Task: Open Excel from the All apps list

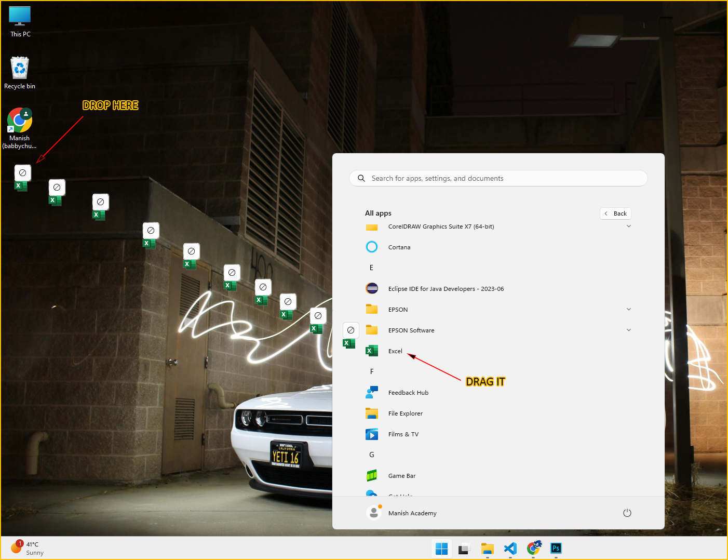Action: (395, 351)
